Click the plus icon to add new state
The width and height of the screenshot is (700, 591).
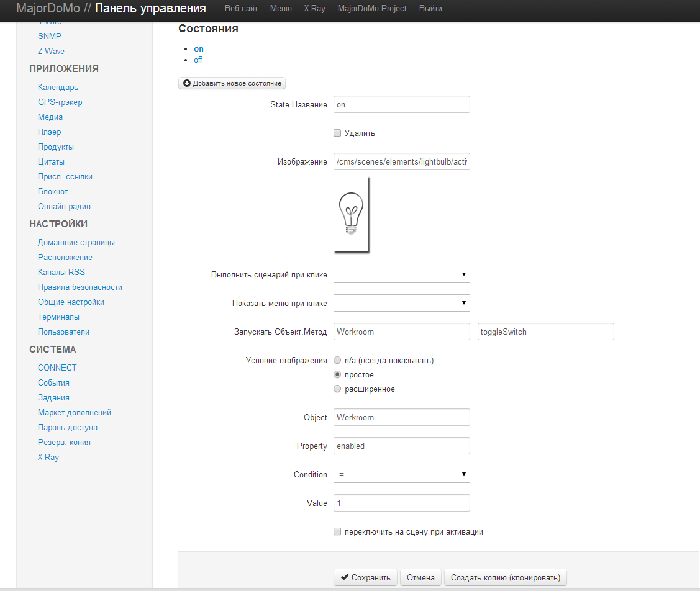[x=187, y=83]
